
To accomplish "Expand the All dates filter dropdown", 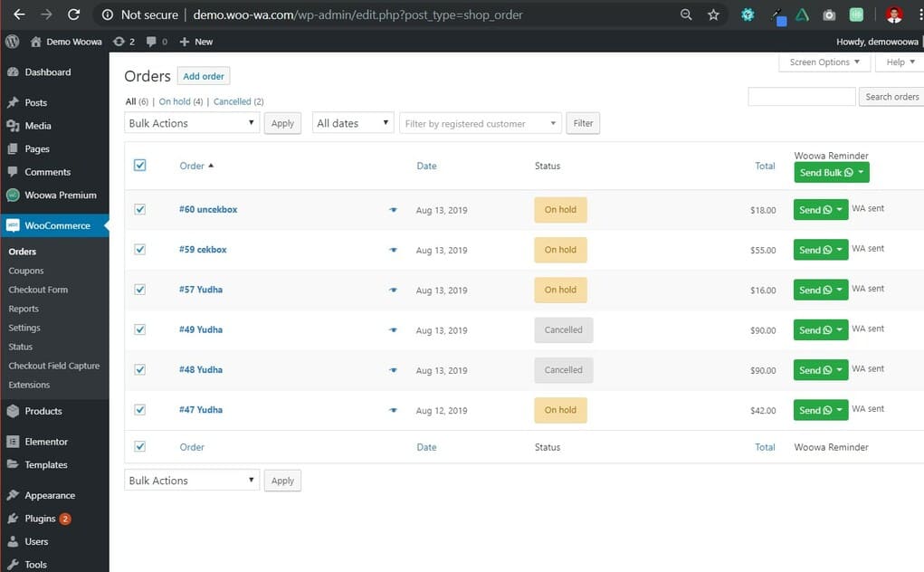I will click(353, 123).
